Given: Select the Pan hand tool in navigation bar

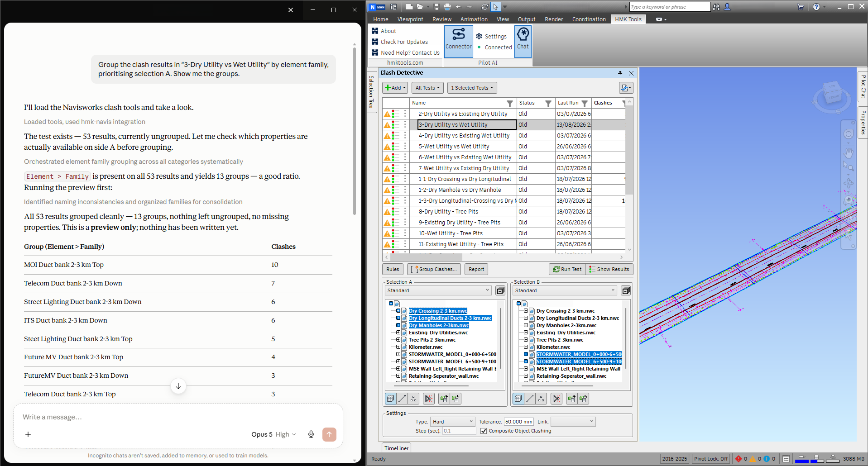Looking at the screenshot, I should pos(849,153).
